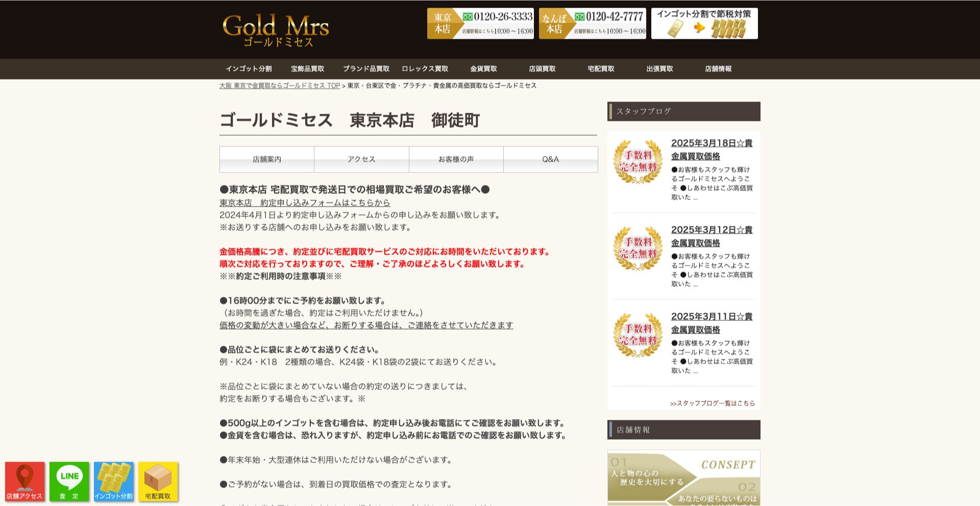Click the 手数料完全無料 badge beside the 3月11日 post
This screenshot has width=980, height=506.
pos(638,335)
